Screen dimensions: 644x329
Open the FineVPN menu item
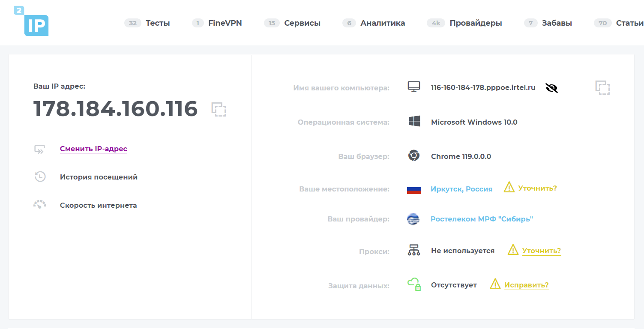[225, 23]
